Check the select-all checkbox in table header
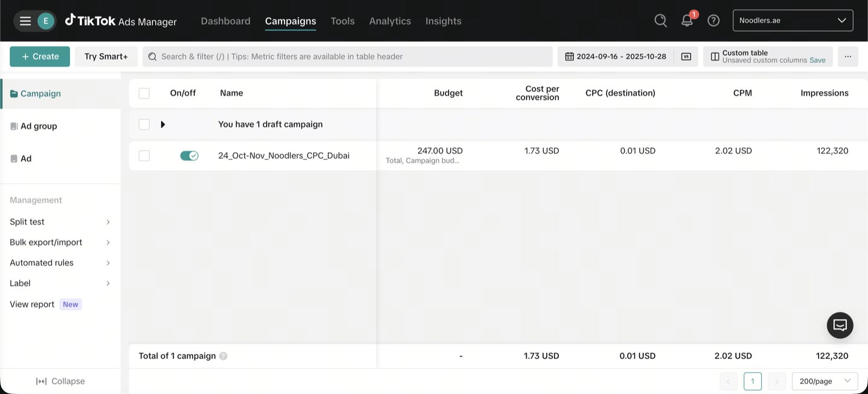Image resolution: width=868 pixels, height=394 pixels. pyautogui.click(x=144, y=93)
